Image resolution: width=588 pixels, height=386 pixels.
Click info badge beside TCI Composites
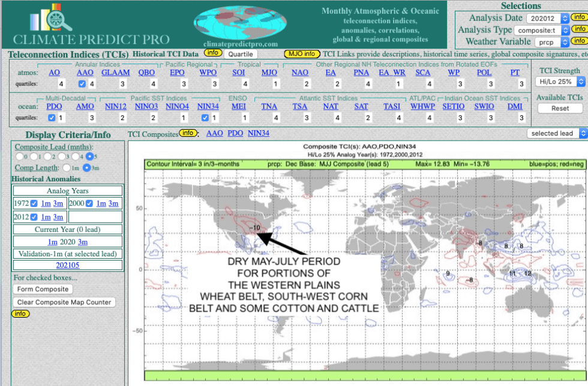pos(188,133)
